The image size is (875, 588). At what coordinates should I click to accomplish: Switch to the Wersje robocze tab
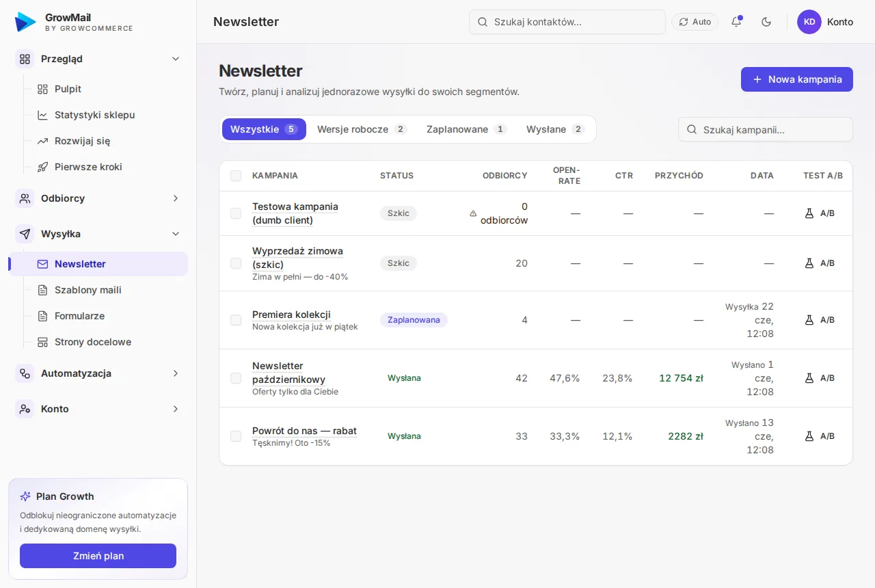(x=362, y=129)
